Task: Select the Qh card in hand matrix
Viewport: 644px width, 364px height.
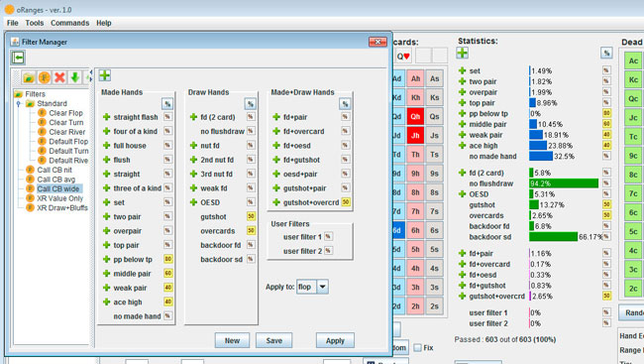Action: point(416,116)
